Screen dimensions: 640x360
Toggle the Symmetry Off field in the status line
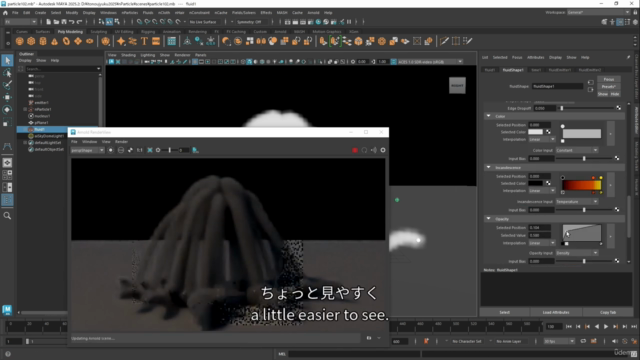(249, 22)
